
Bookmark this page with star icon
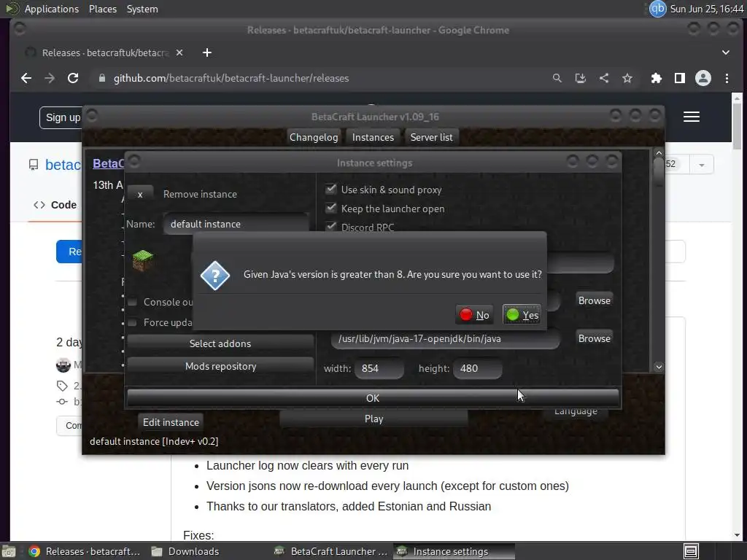627,78
